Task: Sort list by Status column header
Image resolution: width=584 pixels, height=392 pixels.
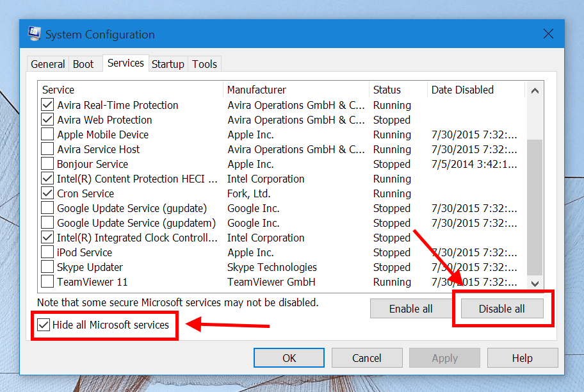Action: click(398, 90)
